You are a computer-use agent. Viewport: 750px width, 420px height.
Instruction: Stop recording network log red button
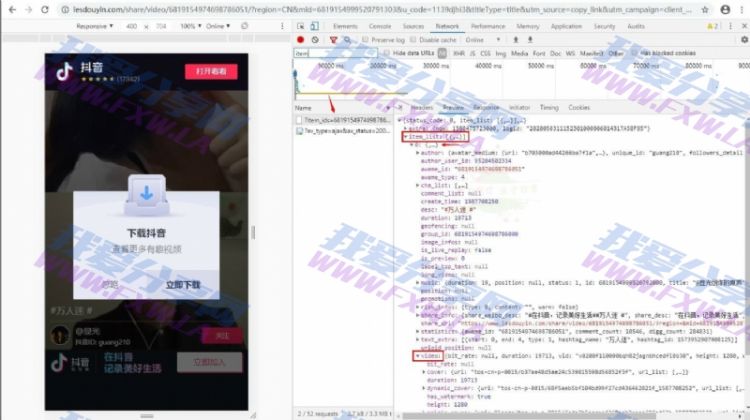click(x=300, y=40)
